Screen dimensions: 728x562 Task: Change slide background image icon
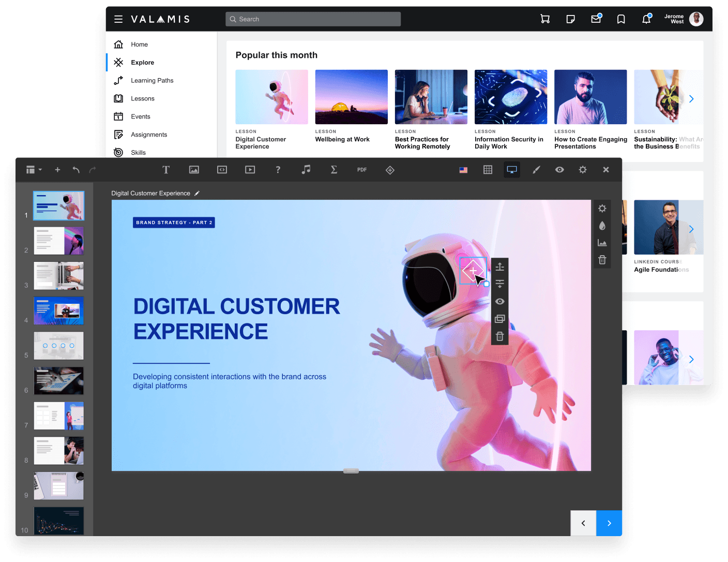click(x=602, y=243)
